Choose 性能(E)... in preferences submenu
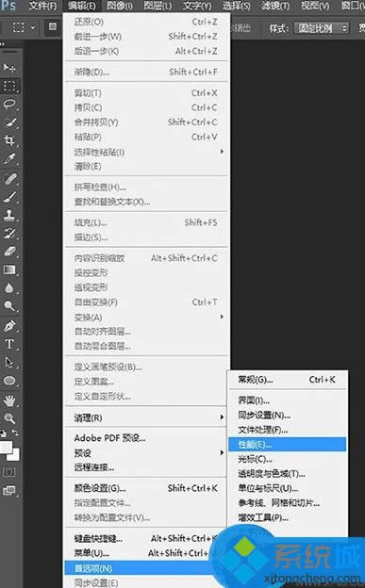The height and width of the screenshot is (588, 365). click(x=287, y=445)
